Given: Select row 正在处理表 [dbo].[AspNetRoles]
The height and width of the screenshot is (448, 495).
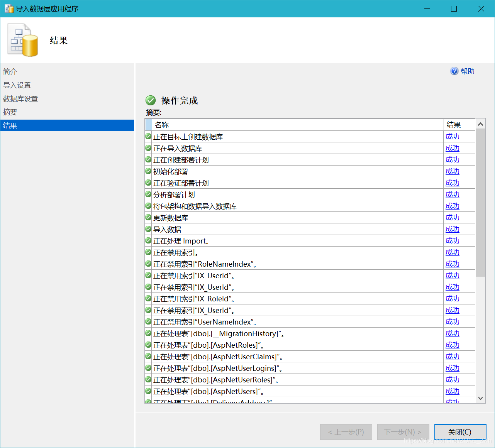Looking at the screenshot, I should (x=310, y=345).
